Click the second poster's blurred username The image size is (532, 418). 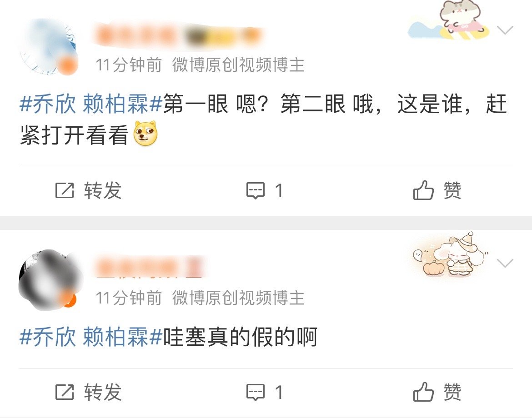150,268
